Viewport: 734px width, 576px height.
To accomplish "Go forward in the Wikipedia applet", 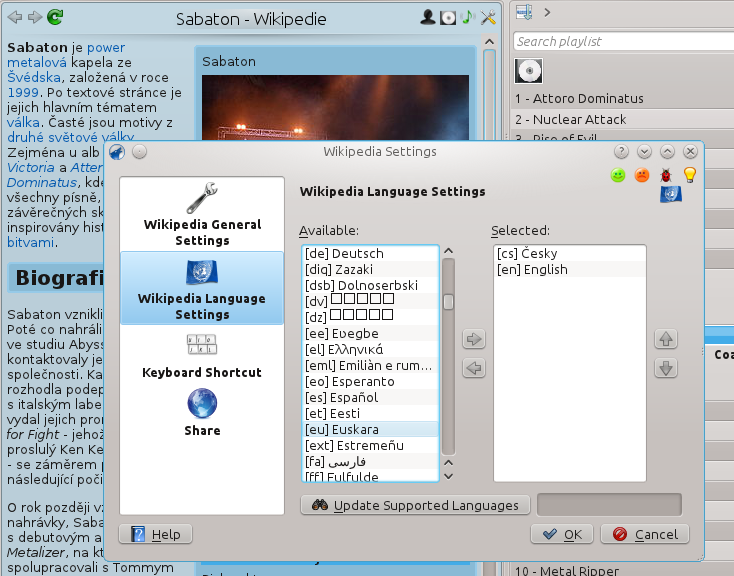I will pos(35,18).
